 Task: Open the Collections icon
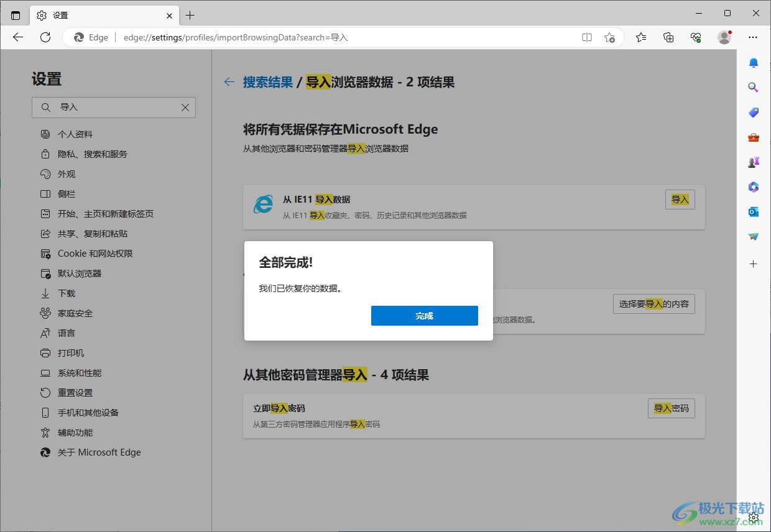668,37
